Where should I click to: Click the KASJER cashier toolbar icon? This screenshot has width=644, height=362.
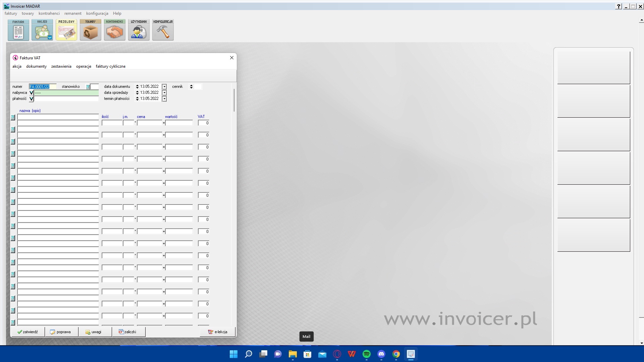(x=42, y=30)
